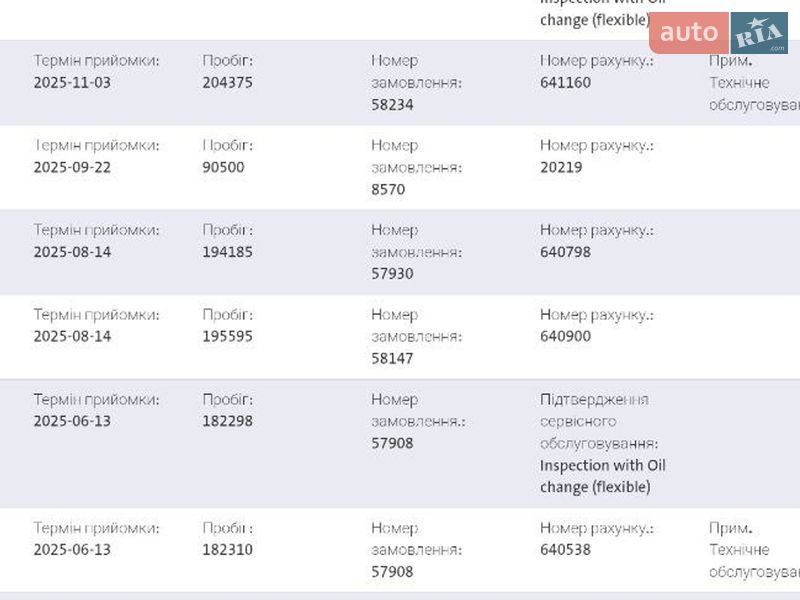Click mileage value 182310
This screenshot has width=800, height=600.
[x=228, y=549]
